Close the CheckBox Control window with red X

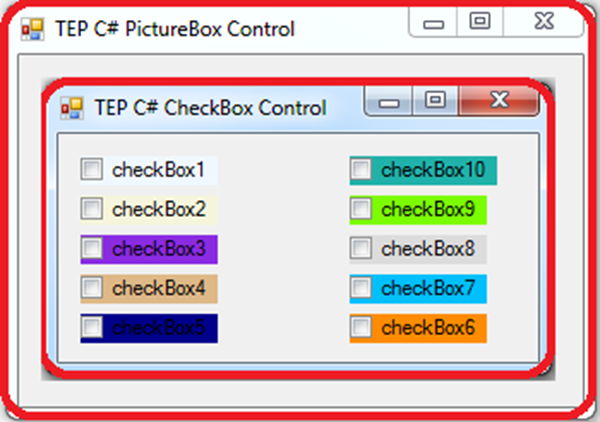pyautogui.click(x=499, y=101)
